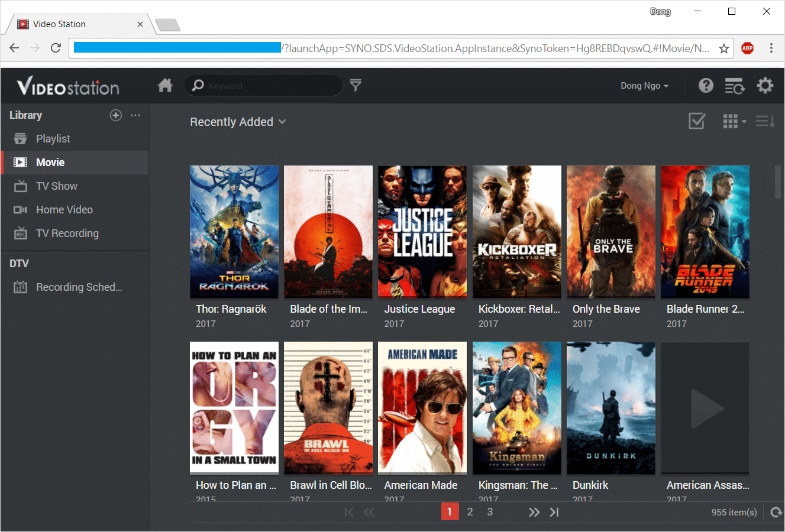Image resolution: width=785 pixels, height=532 pixels.
Task: Open the help question mark icon
Action: 706,86
